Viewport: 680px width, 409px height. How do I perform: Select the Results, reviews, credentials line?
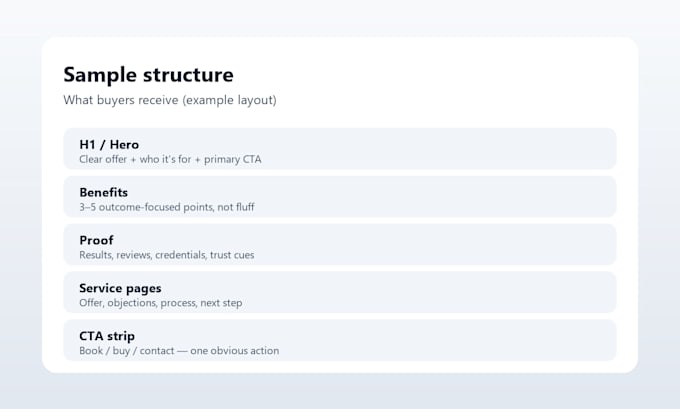[x=167, y=255]
